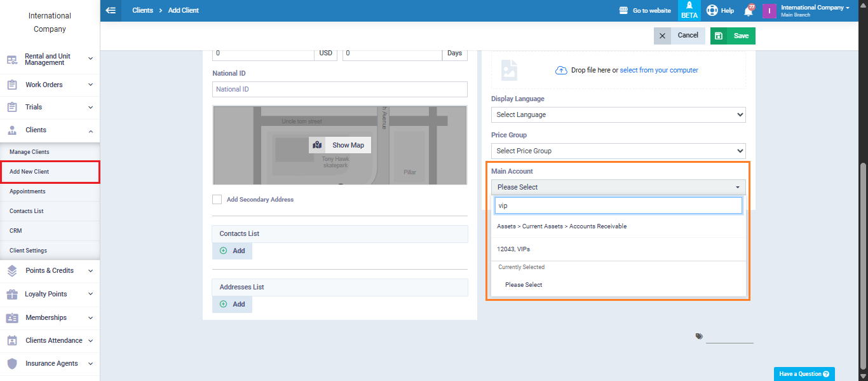Select Manage Clients in sidebar

point(29,152)
